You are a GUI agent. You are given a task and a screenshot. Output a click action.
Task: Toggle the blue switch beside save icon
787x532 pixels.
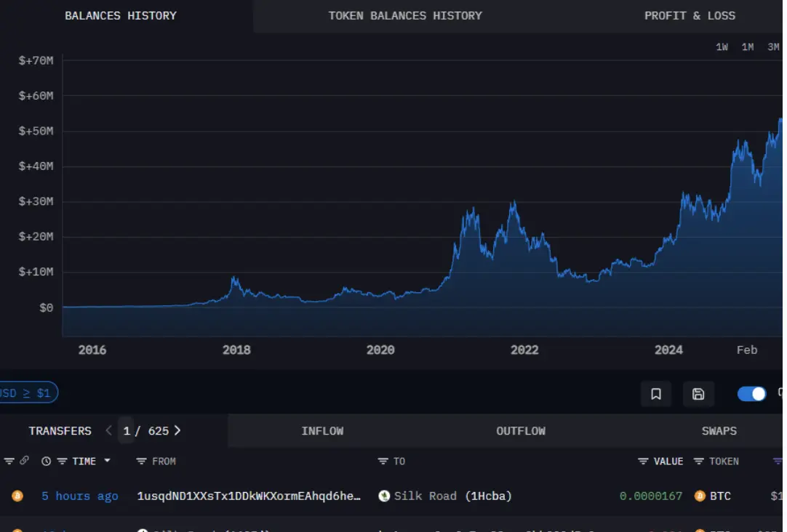[751, 394]
